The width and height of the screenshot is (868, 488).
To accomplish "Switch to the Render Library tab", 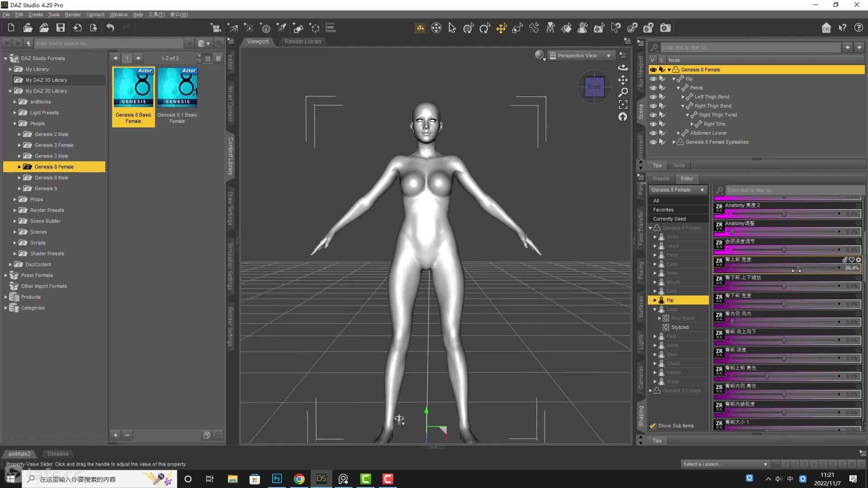I will click(x=303, y=41).
